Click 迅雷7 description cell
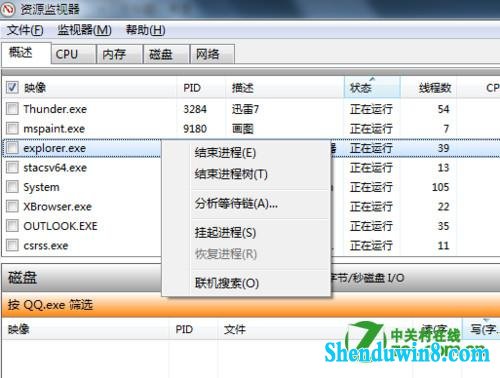Image resolution: width=500 pixels, height=378 pixels. (x=245, y=109)
